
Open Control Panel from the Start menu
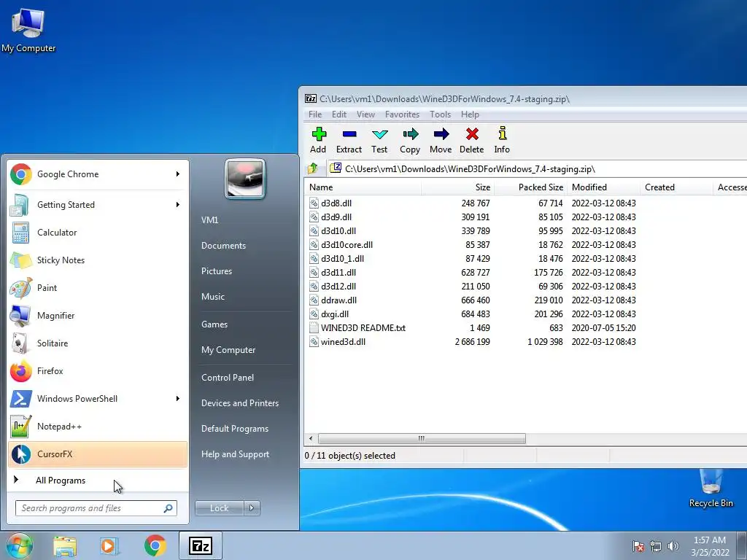(228, 378)
